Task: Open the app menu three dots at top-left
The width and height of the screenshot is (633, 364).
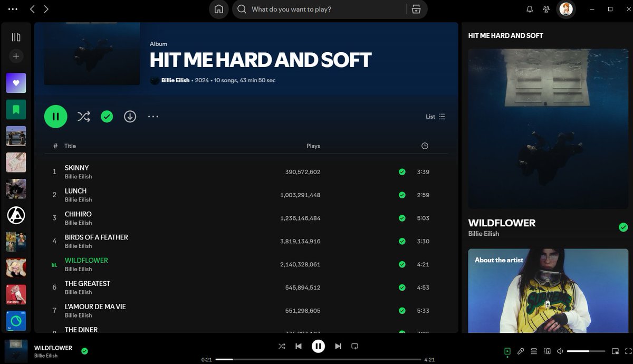Action: 13,9
